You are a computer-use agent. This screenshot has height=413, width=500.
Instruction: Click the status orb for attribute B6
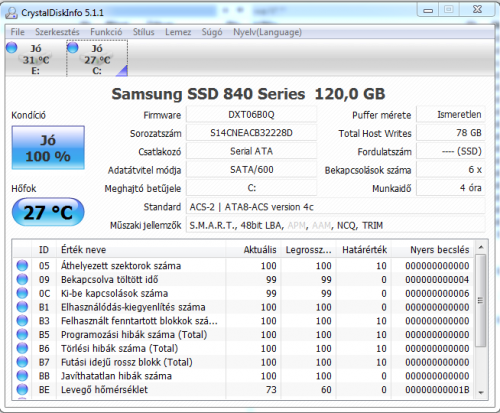point(22,348)
